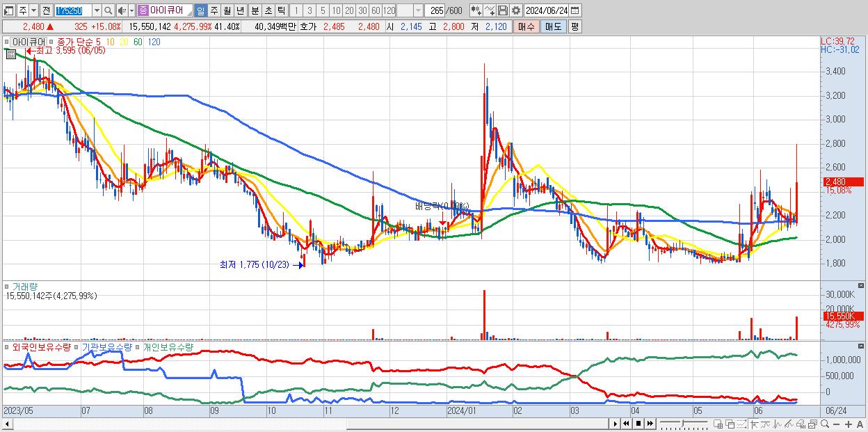Select the 분 minute chart period
Image resolution: width=868 pixels, height=432 pixels.
(255, 10)
